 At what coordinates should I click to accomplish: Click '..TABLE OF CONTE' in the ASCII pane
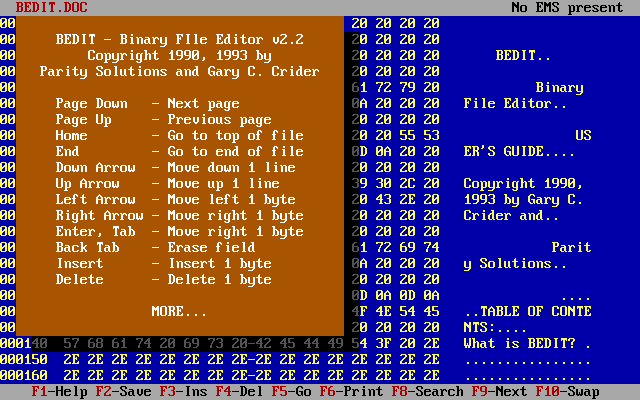point(528,311)
